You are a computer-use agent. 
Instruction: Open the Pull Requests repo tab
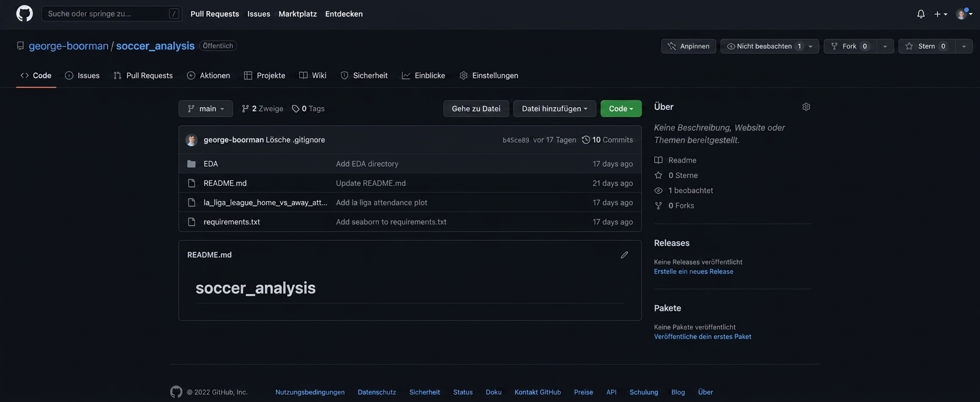coord(143,75)
